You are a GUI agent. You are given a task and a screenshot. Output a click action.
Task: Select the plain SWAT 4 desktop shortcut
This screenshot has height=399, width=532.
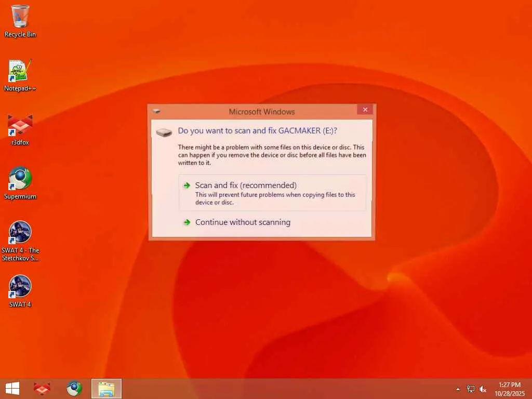click(x=20, y=291)
